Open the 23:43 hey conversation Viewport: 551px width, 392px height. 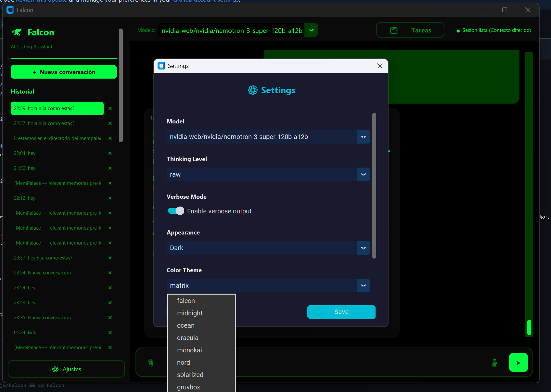click(57, 303)
